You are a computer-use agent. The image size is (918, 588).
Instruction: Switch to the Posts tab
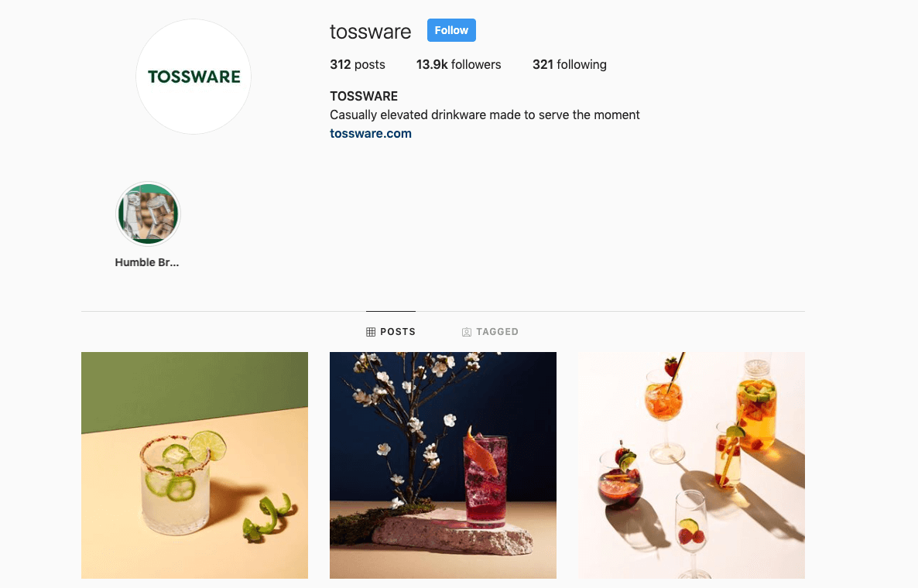(391, 332)
